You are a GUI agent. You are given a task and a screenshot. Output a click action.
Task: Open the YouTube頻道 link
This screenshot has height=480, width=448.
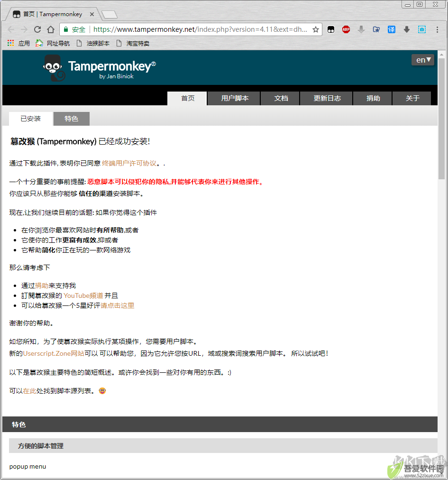[83, 295]
